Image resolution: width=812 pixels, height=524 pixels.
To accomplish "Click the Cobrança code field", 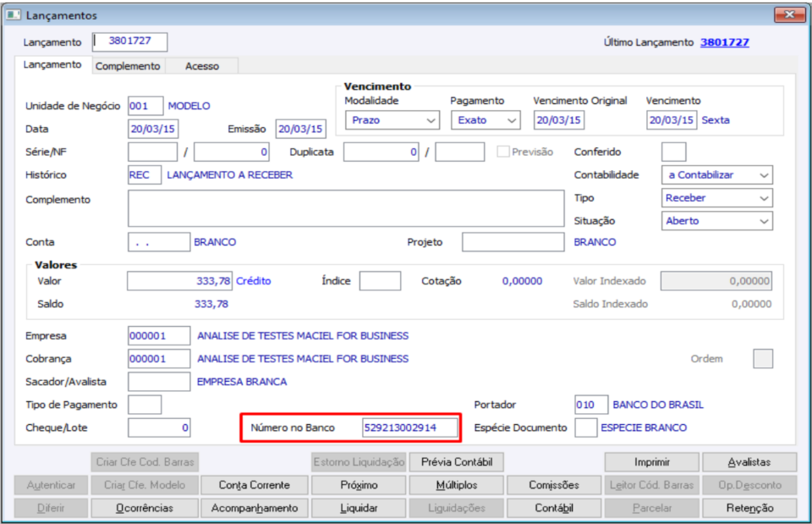I will pyautogui.click(x=159, y=359).
